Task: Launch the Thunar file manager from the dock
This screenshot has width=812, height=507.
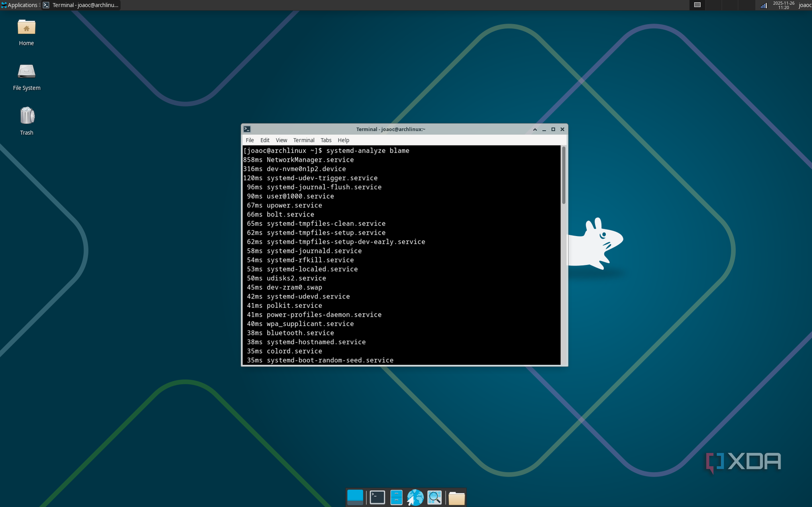Action: [456, 497]
